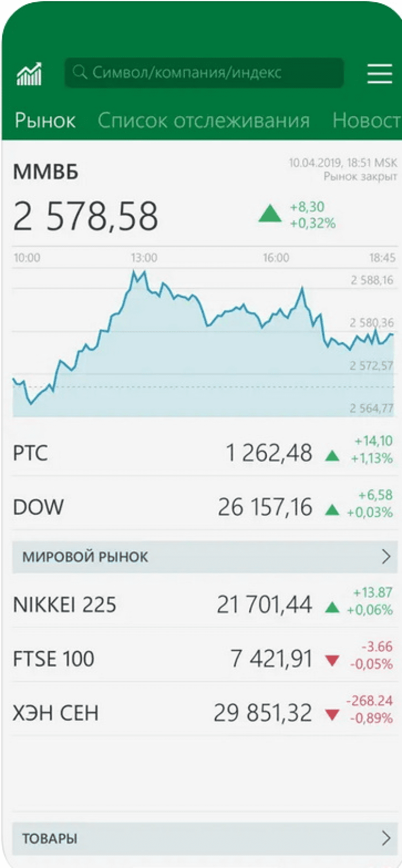402x868 pixels.
Task: Click the up arrow in DOW row
Action: click(332, 510)
